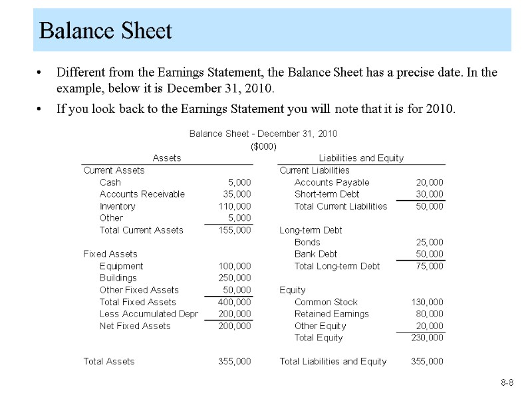Screen dimensions: 532x399
Task: Click the Net Fixed Assets label
Action: [135, 326]
